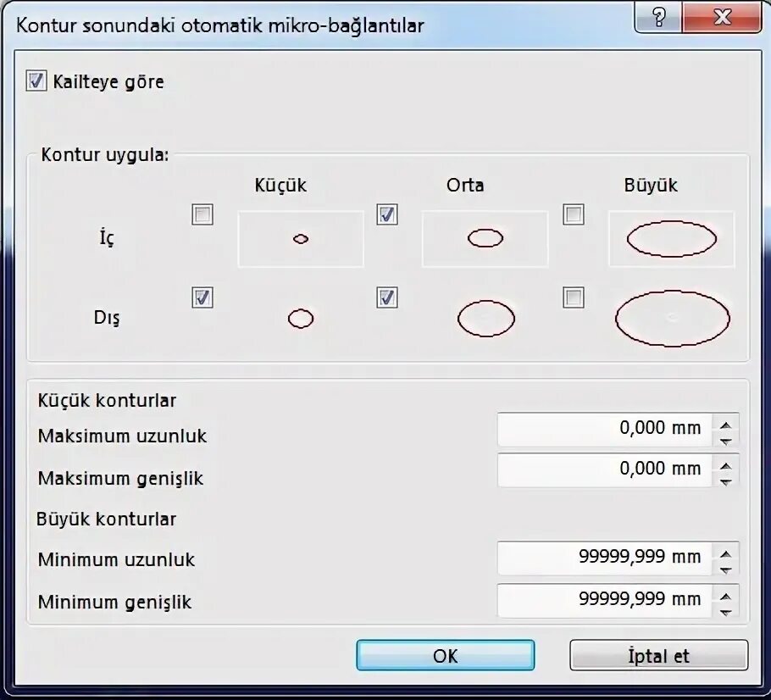Click the Maksimum uzunluk label
771x700 pixels.
123,436
